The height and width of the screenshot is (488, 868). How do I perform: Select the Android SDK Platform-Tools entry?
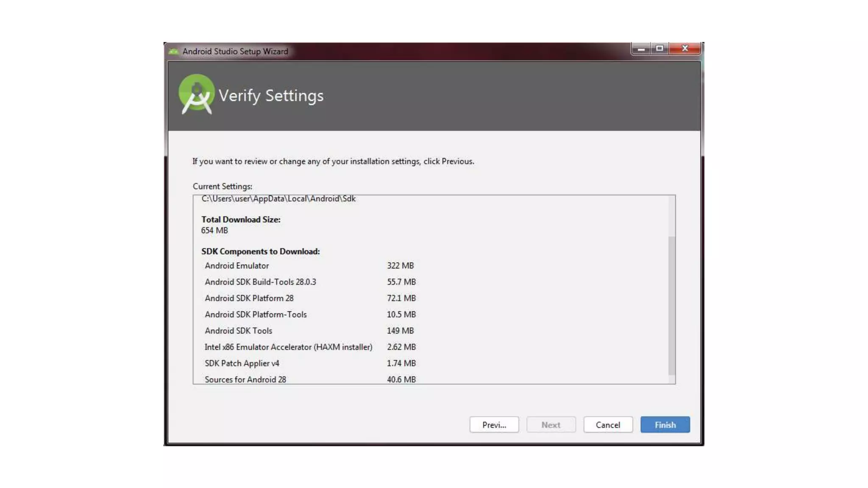pos(256,314)
